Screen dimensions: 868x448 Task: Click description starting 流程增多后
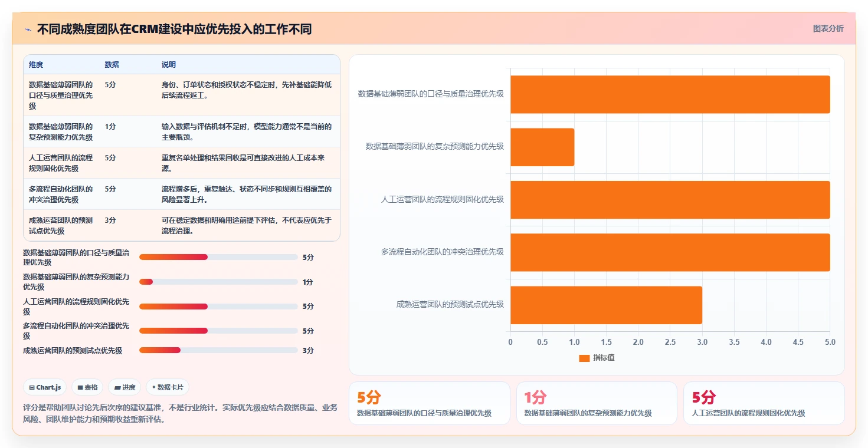[247, 195]
